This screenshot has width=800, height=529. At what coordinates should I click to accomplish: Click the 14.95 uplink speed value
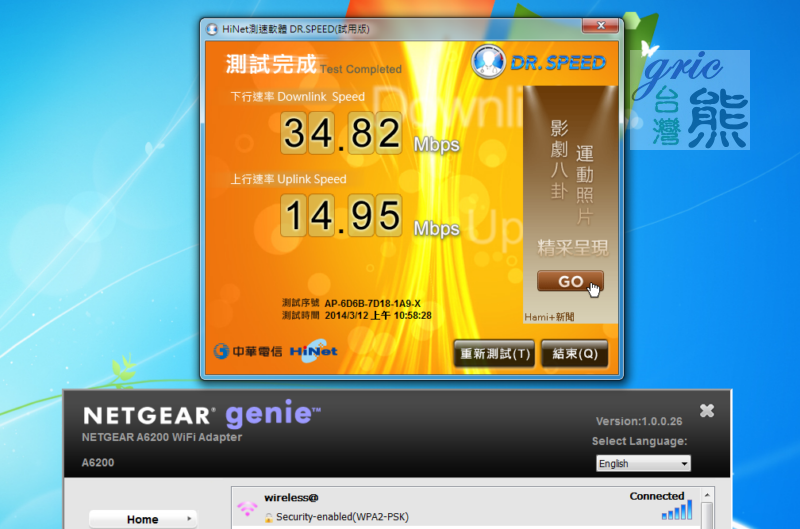[341, 216]
